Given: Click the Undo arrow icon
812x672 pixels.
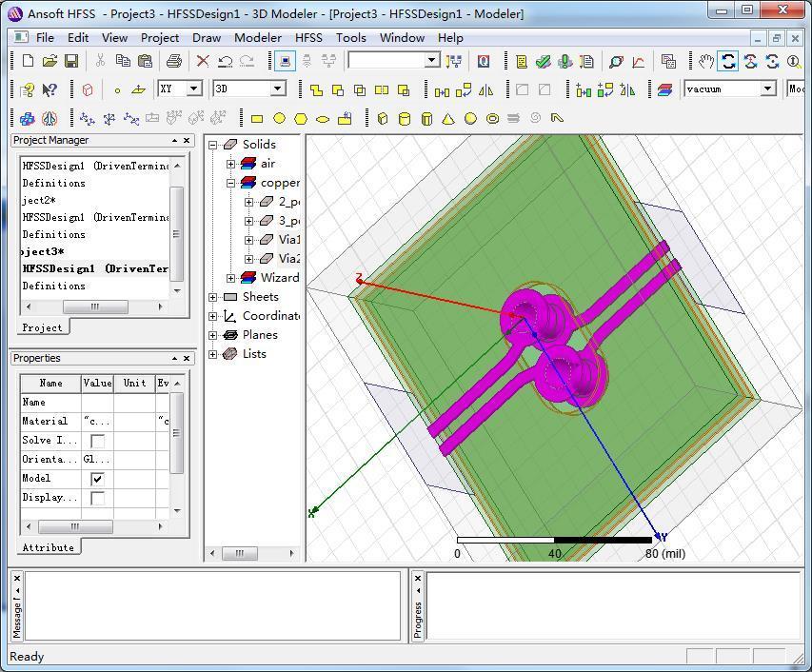Looking at the screenshot, I should [x=225, y=61].
